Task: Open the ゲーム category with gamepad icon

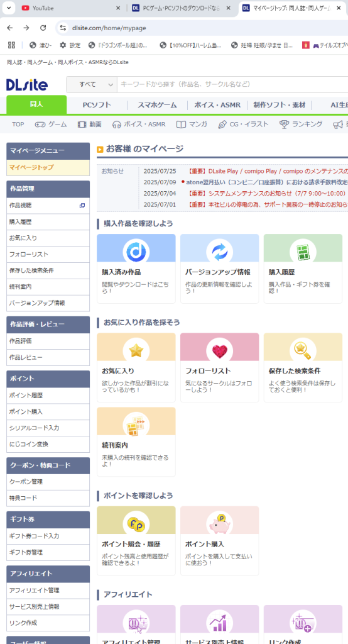Action: [x=50, y=124]
